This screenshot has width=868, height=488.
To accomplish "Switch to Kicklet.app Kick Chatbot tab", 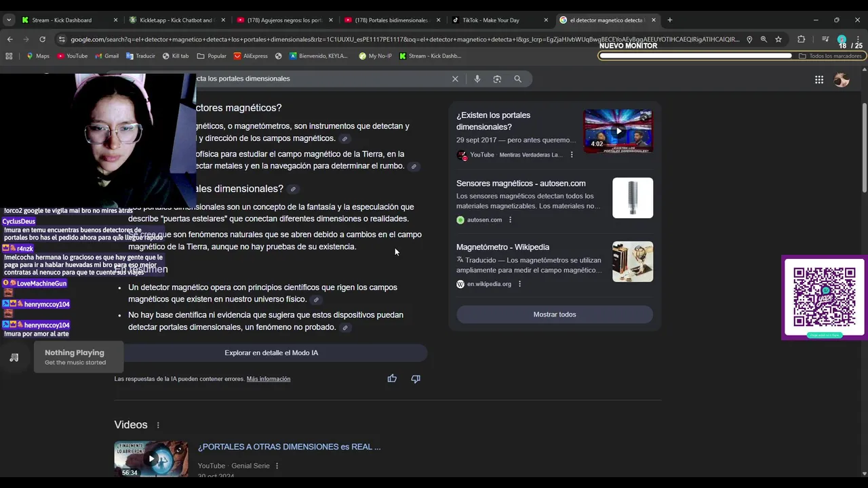I will (177, 20).
